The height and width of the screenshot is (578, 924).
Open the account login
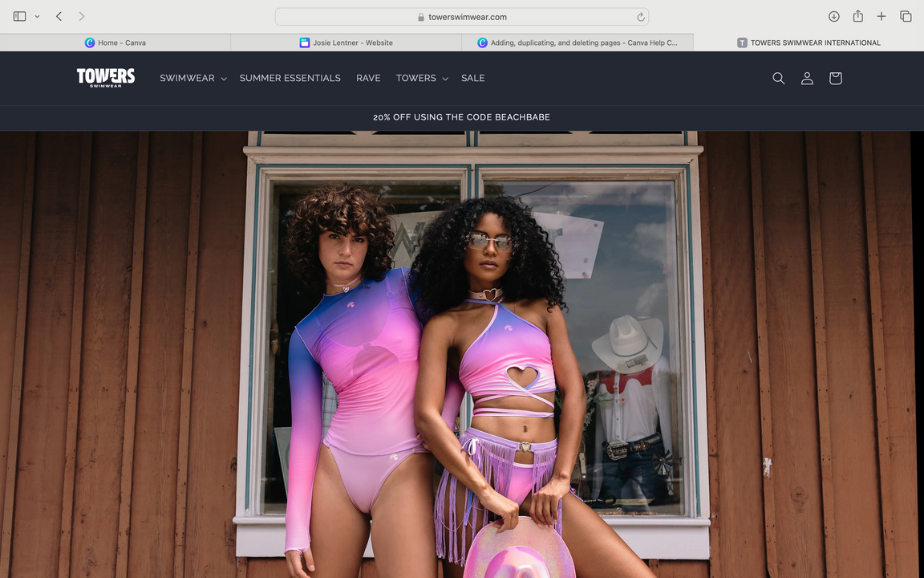807,79
